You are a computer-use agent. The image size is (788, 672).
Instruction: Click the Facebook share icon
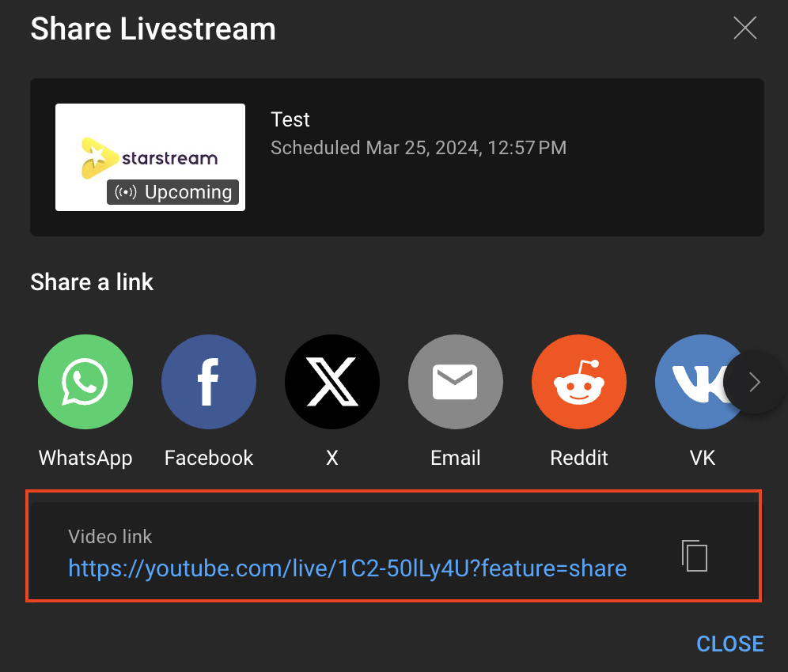tap(209, 383)
